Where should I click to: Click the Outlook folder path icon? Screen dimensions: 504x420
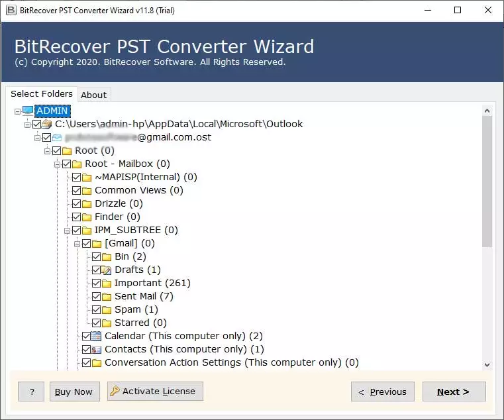point(47,124)
